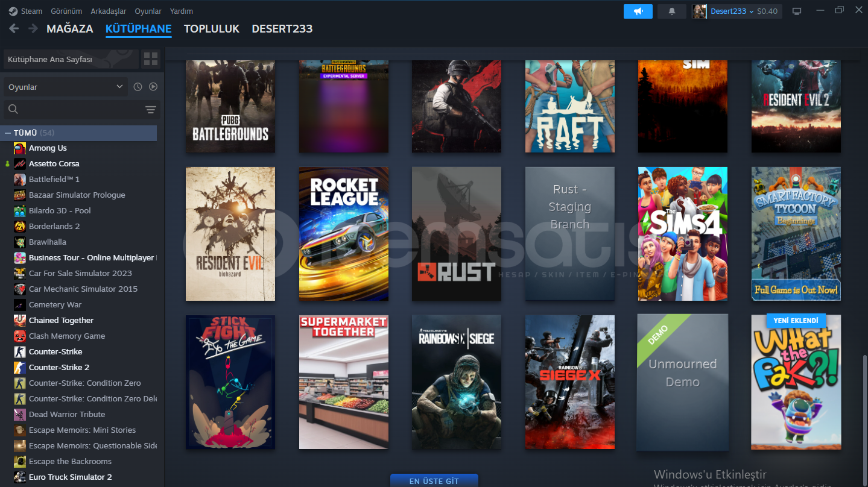This screenshot has height=487, width=868.
Task: Go to the KÜTÜPHANE tab
Action: (x=138, y=28)
